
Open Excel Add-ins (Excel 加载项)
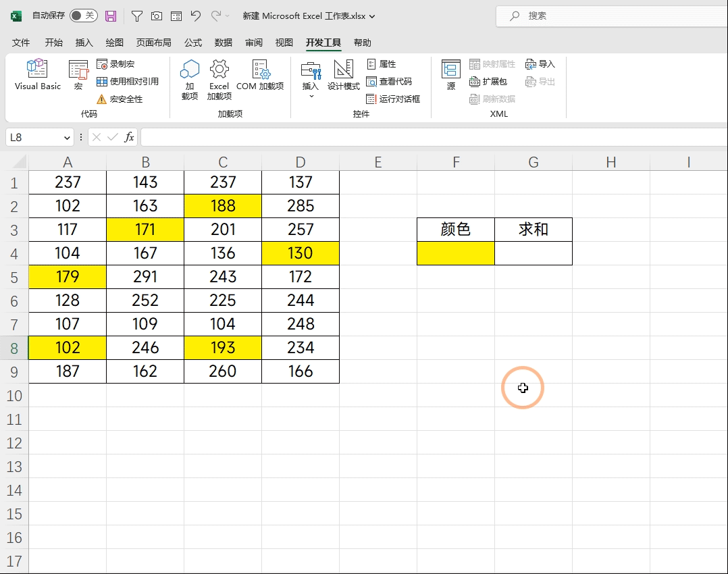coord(219,80)
